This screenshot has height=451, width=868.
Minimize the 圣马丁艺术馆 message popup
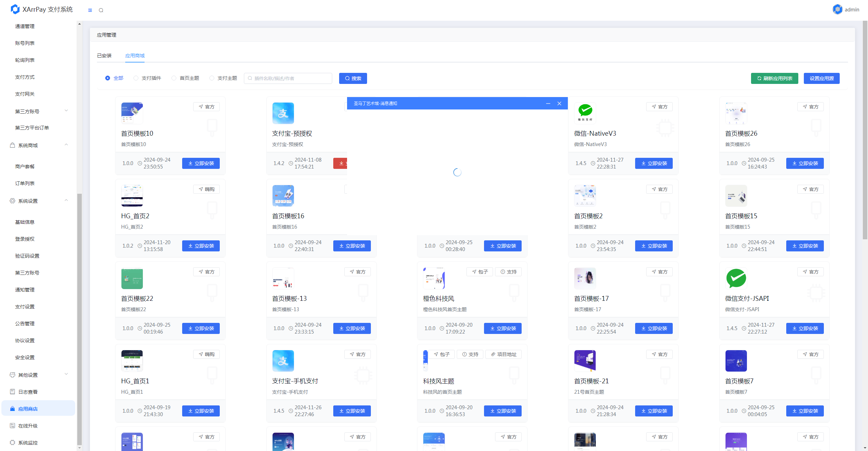[548, 104]
